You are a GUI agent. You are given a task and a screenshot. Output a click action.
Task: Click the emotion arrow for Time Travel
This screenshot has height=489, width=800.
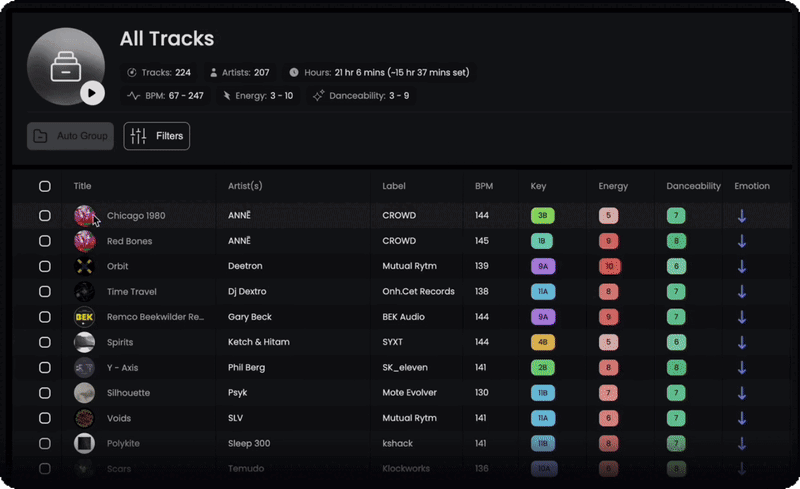pyautogui.click(x=742, y=291)
